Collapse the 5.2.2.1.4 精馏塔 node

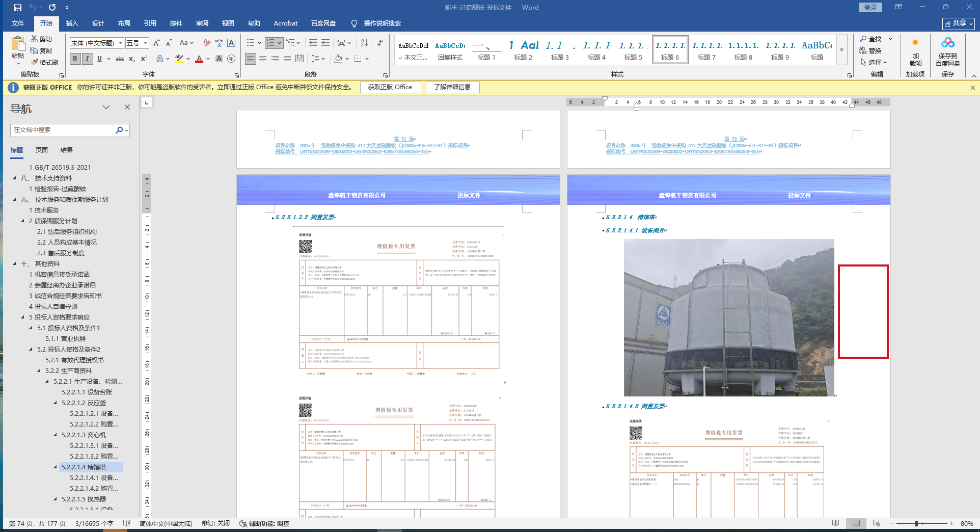point(55,467)
